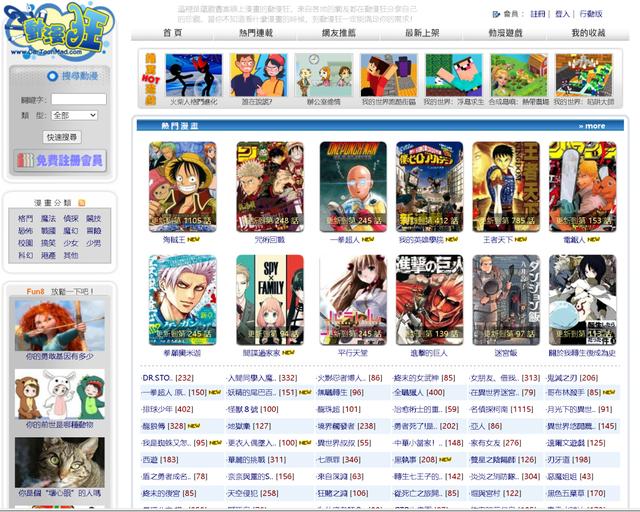The height and width of the screenshot is (512, 640).
Task: Open the 進擊的巨人 cover
Action: pyautogui.click(x=429, y=300)
